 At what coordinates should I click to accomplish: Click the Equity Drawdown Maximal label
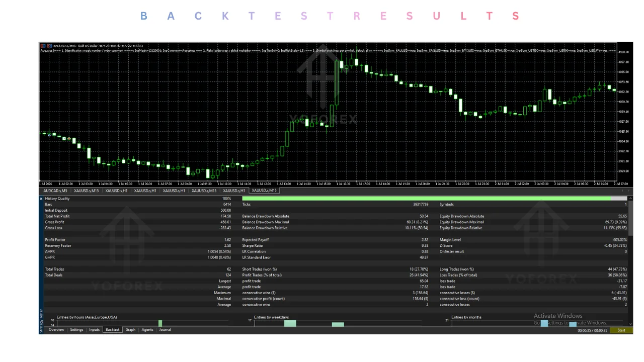462,222
